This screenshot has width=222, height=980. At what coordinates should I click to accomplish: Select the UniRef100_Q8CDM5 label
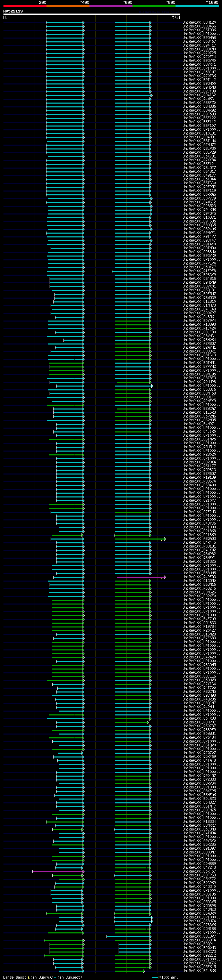pos(199,665)
